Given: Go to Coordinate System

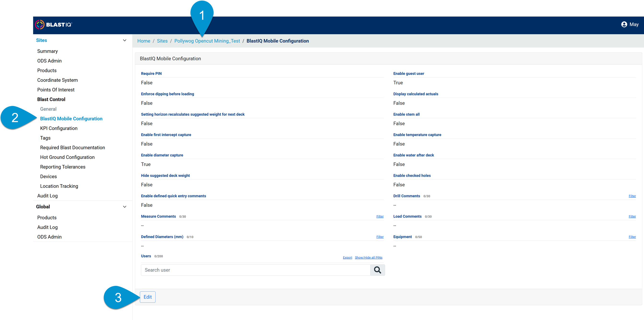Looking at the screenshot, I should click(57, 80).
